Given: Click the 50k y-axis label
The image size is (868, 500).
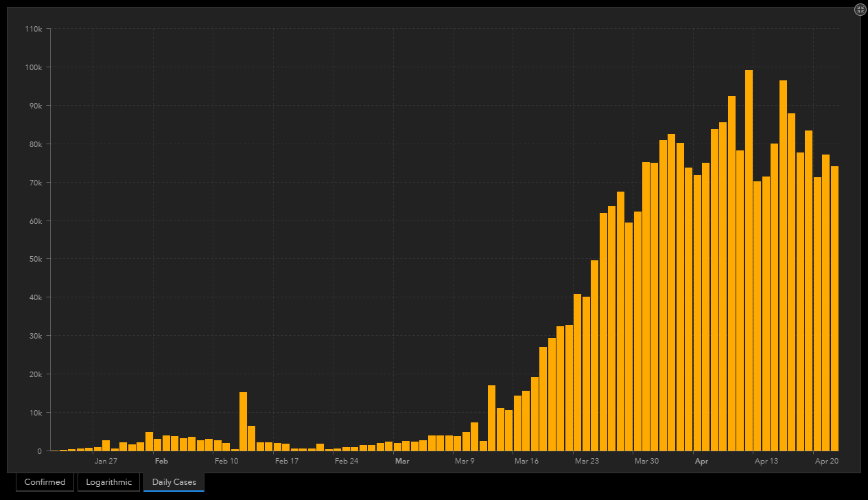Looking at the screenshot, I should pyautogui.click(x=34, y=260).
